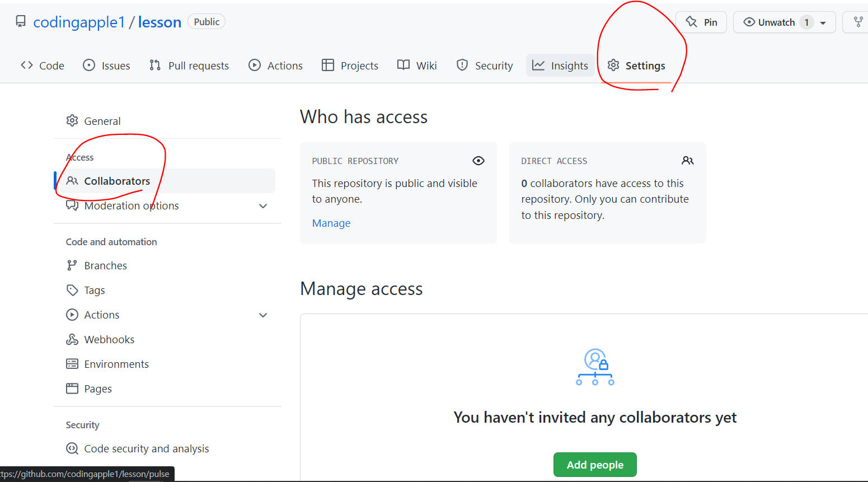The width and height of the screenshot is (868, 482).
Task: Click the people icon on Direct Access card
Action: click(688, 161)
